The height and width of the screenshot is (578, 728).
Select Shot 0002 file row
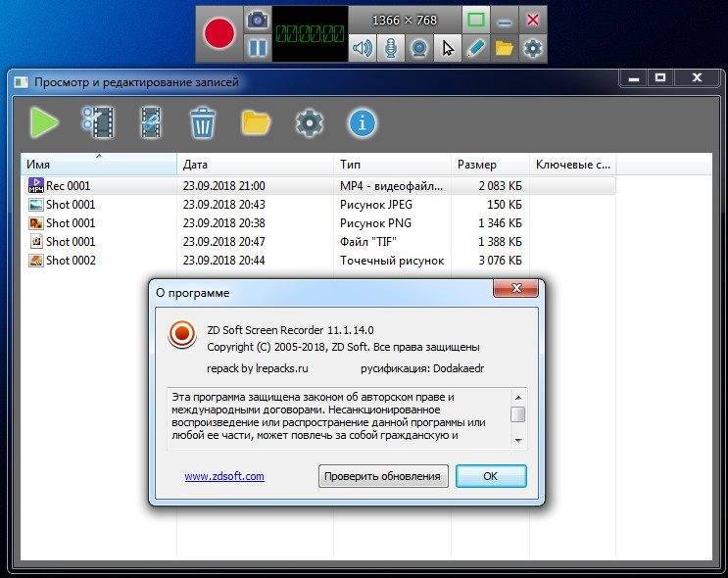tap(318, 260)
